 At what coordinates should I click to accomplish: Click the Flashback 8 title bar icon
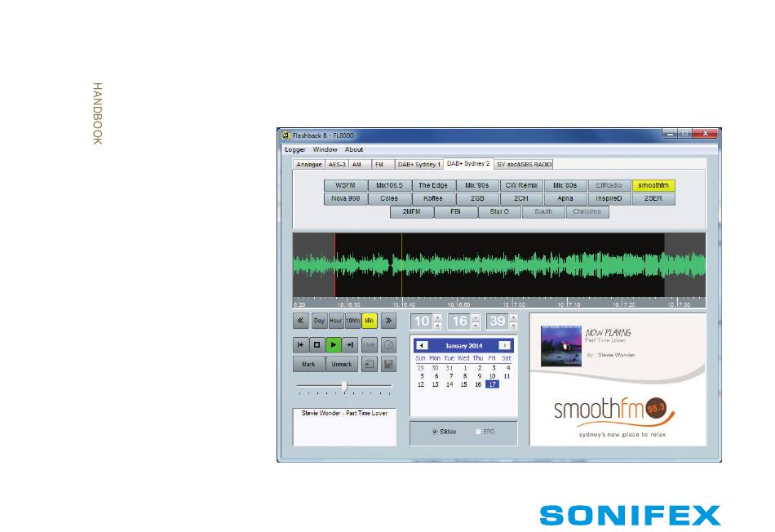coord(286,135)
